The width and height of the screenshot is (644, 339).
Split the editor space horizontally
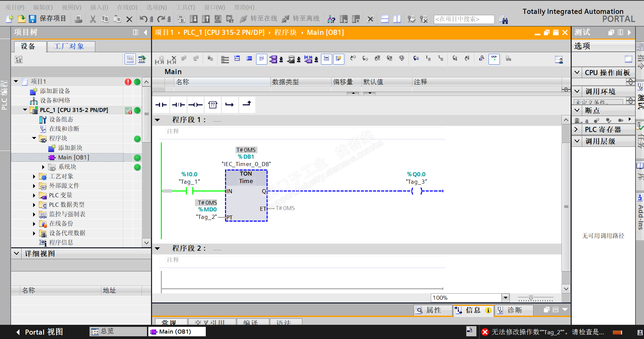coord(385,19)
